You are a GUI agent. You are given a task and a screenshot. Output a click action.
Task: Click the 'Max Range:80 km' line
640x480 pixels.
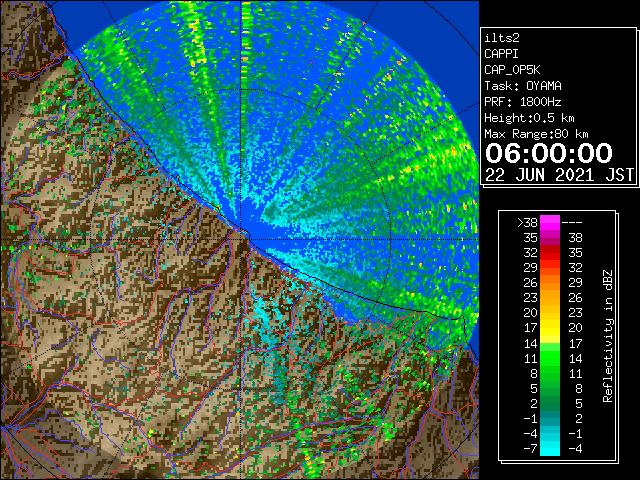pyautogui.click(x=536, y=134)
